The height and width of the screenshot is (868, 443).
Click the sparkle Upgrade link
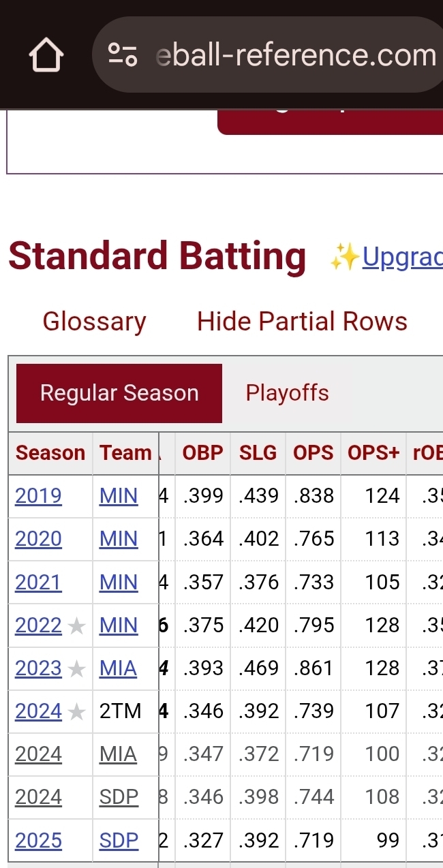click(401, 257)
